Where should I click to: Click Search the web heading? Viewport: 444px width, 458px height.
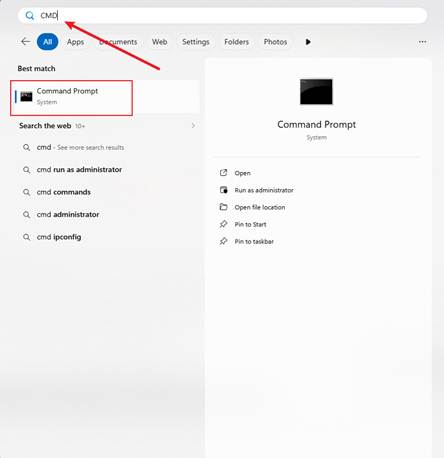point(45,126)
